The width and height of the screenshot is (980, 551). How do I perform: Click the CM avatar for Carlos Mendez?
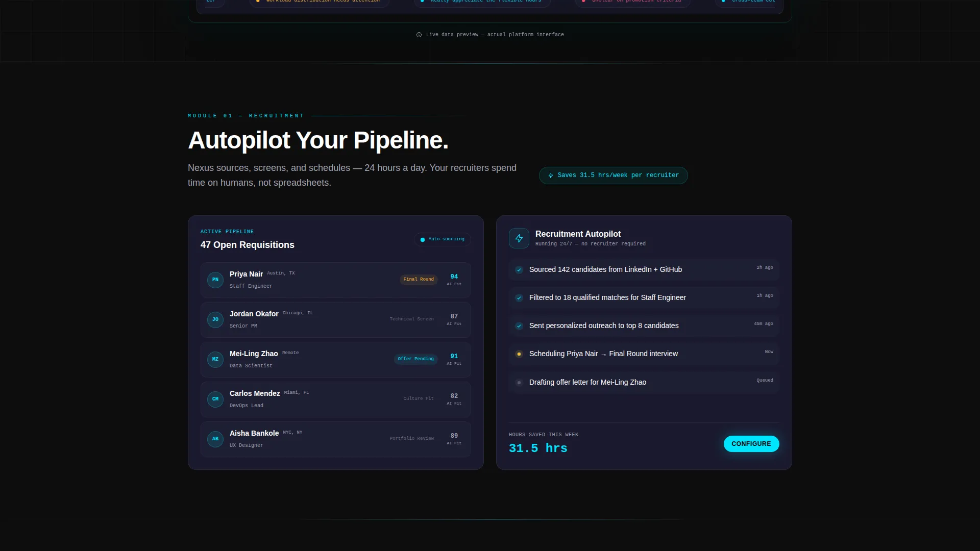[x=215, y=399]
